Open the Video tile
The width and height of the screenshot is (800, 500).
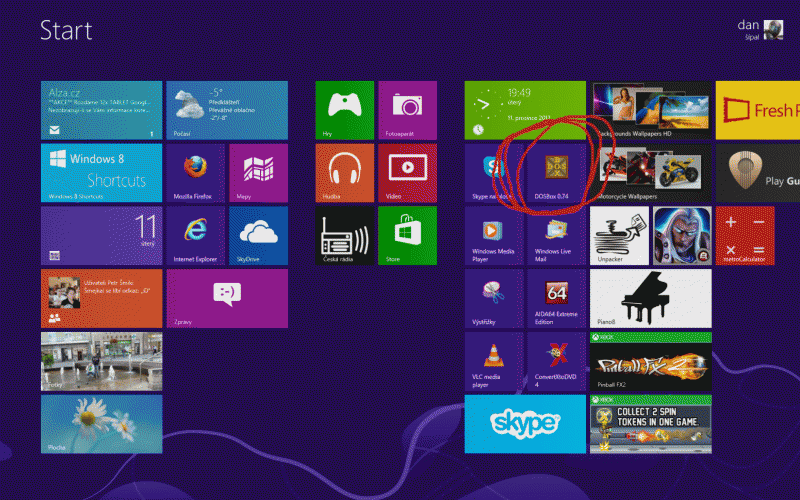[x=407, y=173]
